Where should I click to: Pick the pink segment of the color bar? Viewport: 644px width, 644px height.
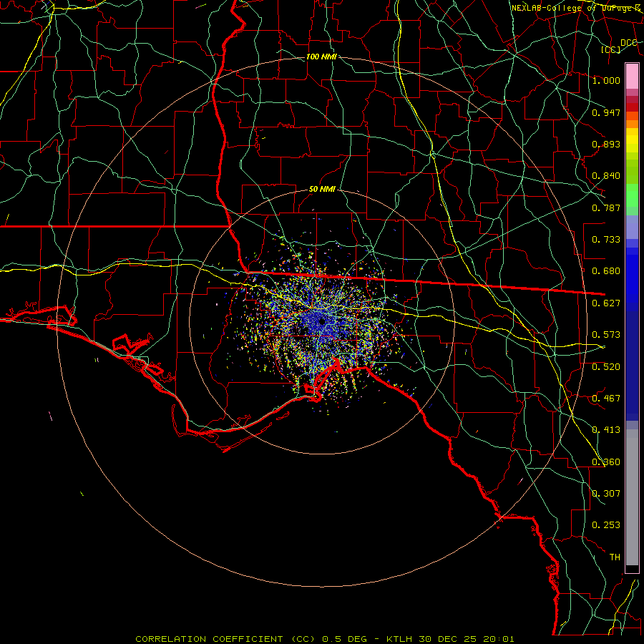pyautogui.click(x=632, y=77)
